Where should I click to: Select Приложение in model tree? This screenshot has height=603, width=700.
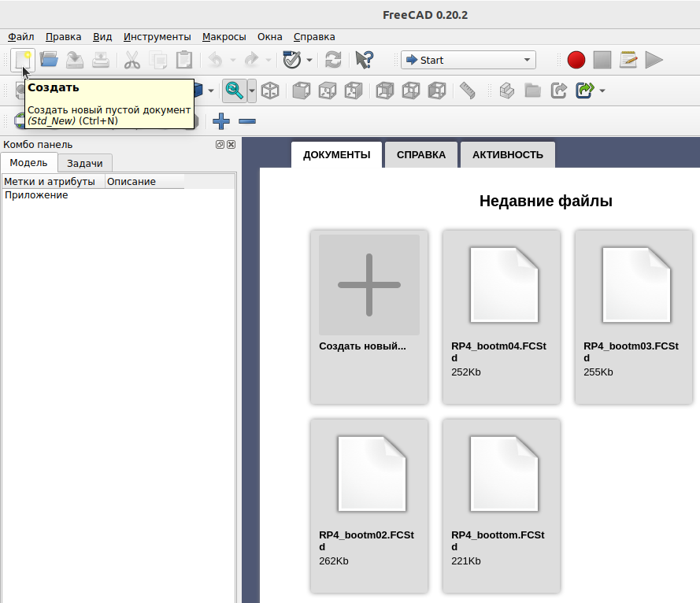click(36, 195)
